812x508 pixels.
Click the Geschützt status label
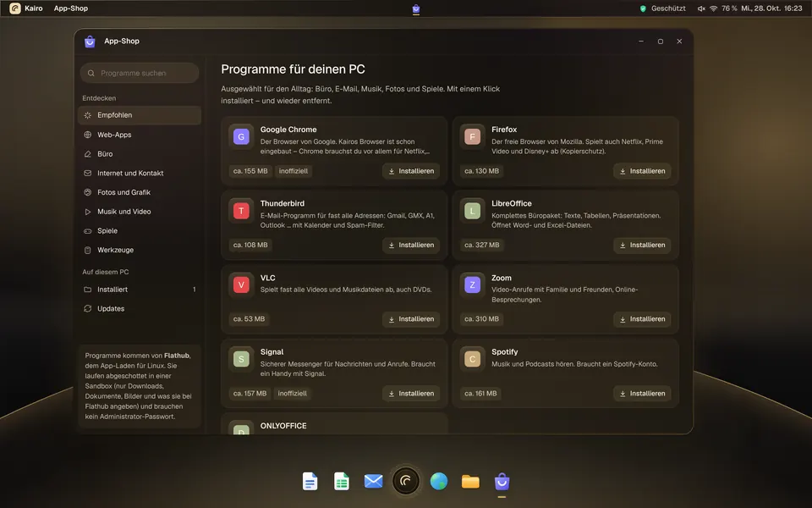(668, 8)
